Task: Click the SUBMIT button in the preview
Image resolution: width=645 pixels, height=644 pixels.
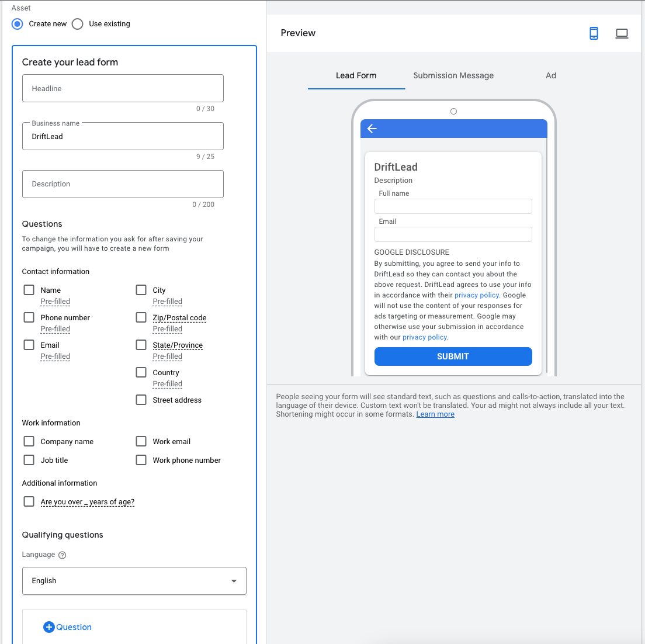Action: (453, 356)
